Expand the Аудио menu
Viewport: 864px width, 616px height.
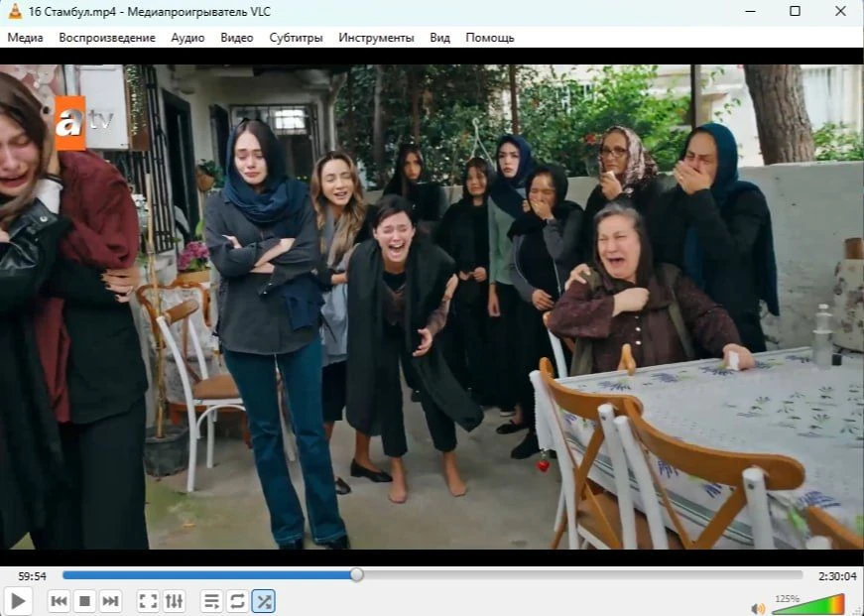[x=187, y=38]
